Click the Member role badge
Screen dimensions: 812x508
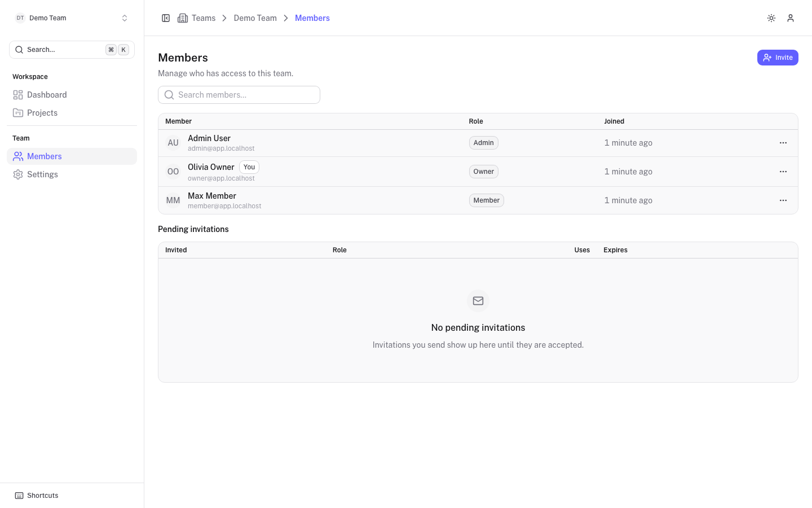pos(487,200)
